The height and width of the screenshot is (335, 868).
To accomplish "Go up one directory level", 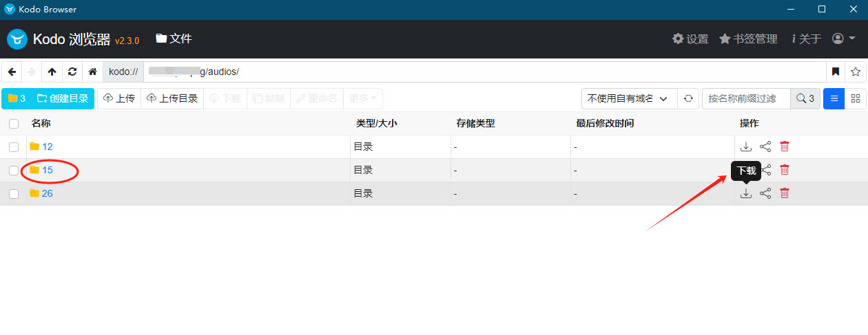I will click(52, 72).
